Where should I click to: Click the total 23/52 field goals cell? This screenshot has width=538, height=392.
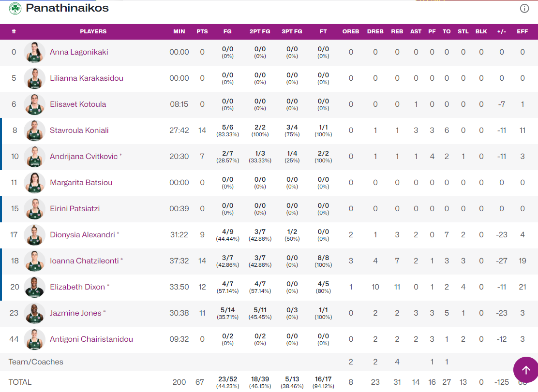click(x=227, y=382)
